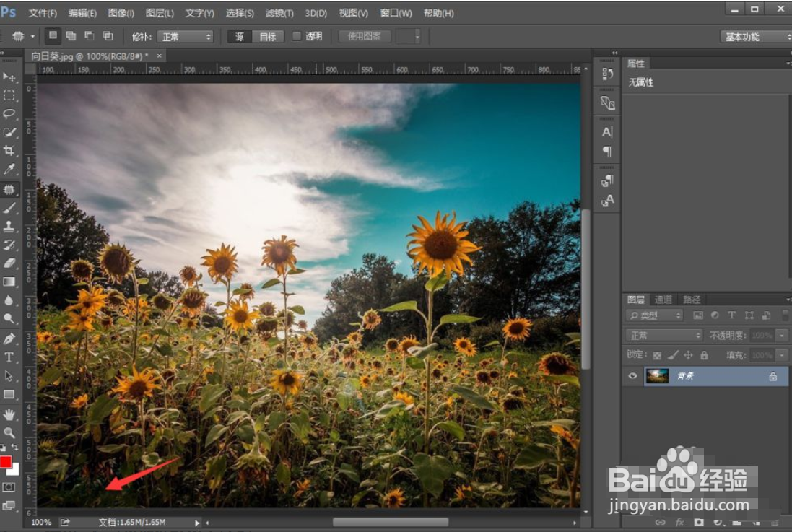This screenshot has width=792, height=532.
Task: Add a layer mask
Action: tap(699, 522)
